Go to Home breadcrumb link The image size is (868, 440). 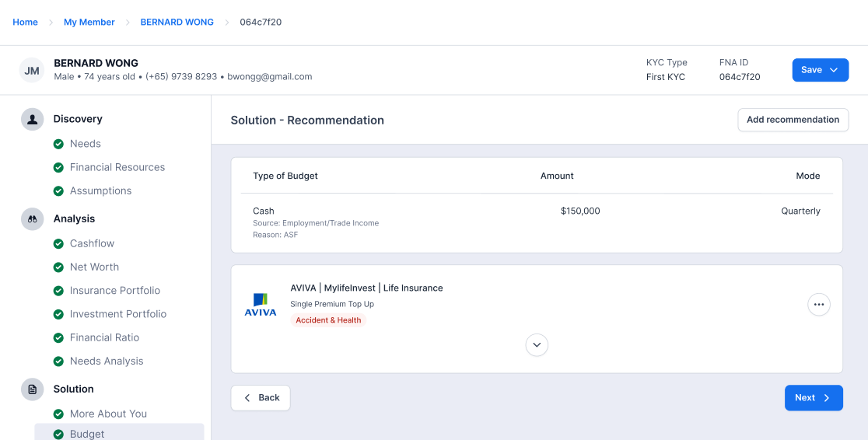(x=26, y=22)
